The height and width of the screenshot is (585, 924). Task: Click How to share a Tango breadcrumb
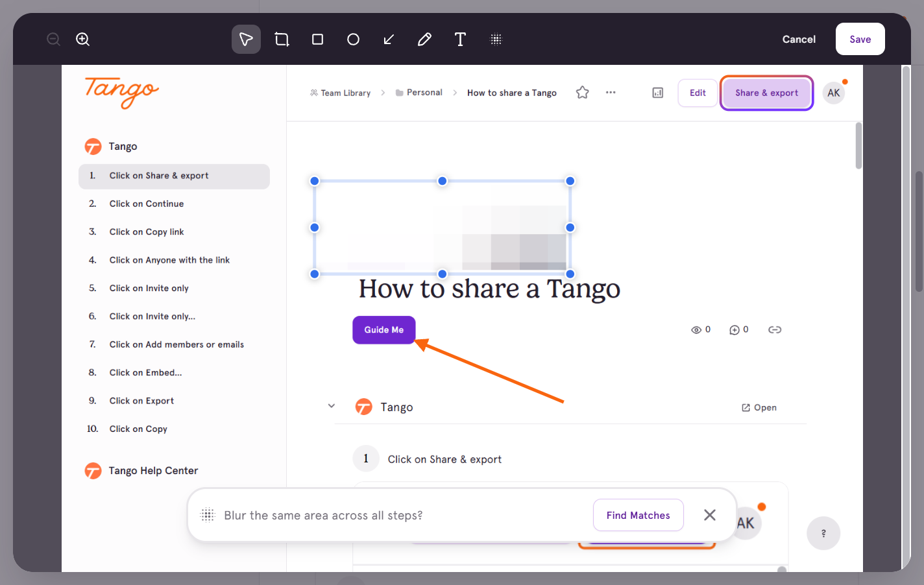tap(512, 93)
